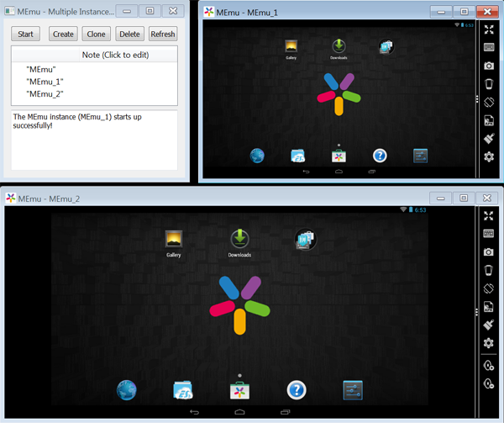The image size is (504, 423).
Task: Click the Refresh button
Action: pos(163,34)
